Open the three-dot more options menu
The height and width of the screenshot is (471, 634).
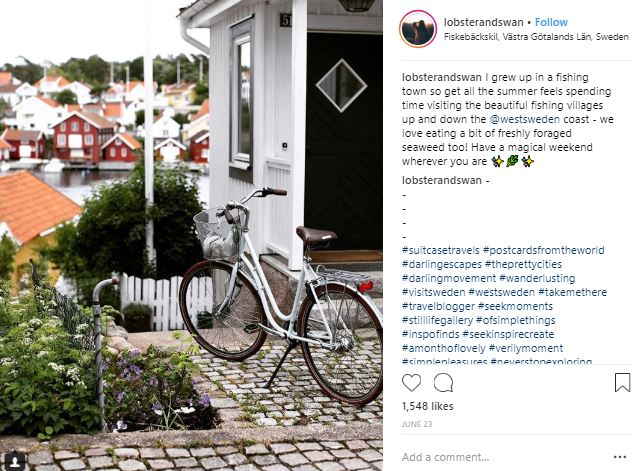619,457
